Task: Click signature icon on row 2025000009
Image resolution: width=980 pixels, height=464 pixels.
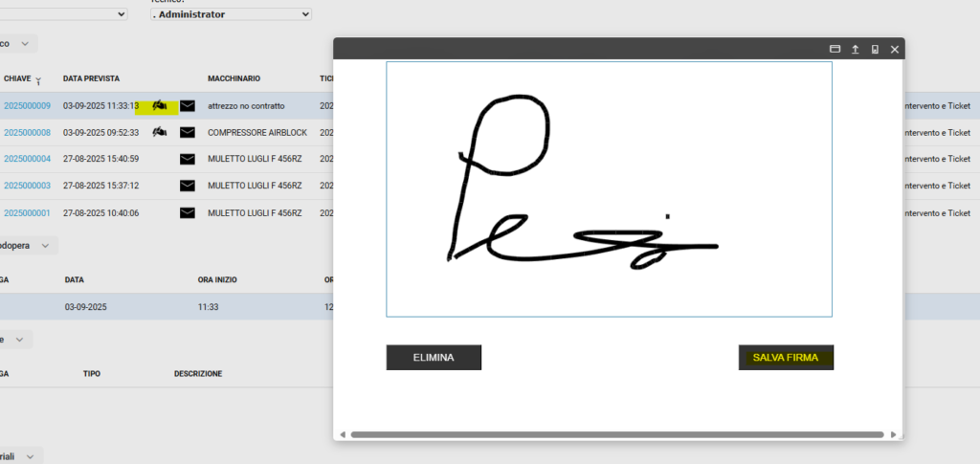Action: coord(159,105)
